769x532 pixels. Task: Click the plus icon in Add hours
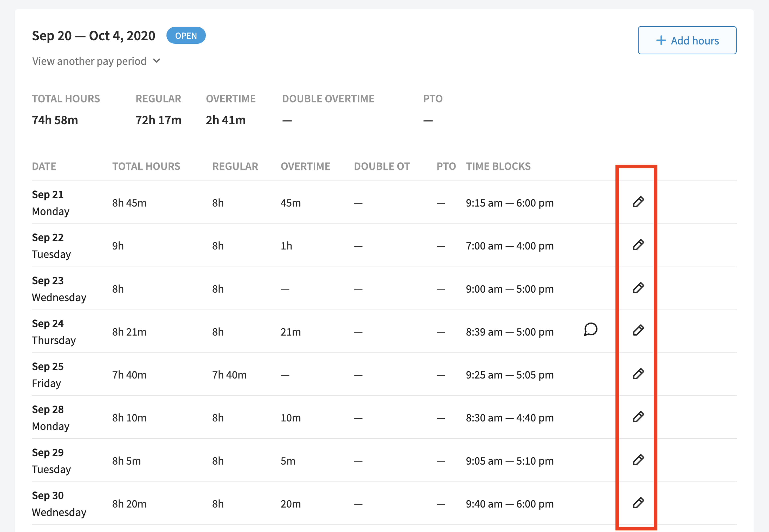pyautogui.click(x=661, y=41)
